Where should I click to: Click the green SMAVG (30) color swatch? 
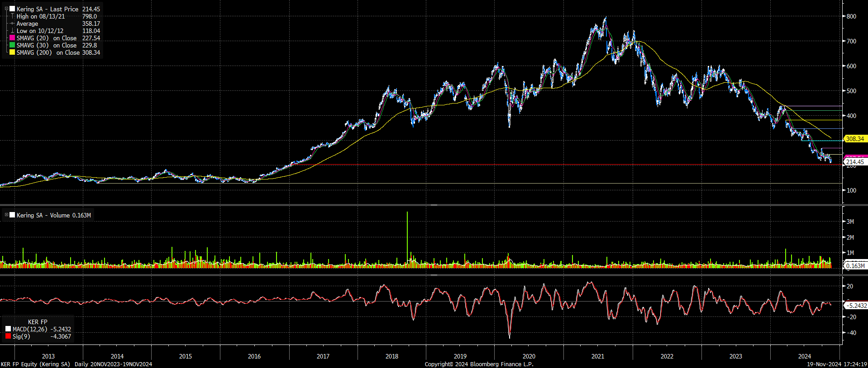pos(12,45)
